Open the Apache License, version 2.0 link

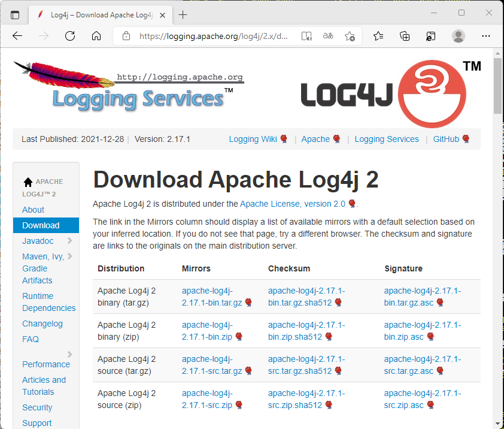click(x=293, y=204)
